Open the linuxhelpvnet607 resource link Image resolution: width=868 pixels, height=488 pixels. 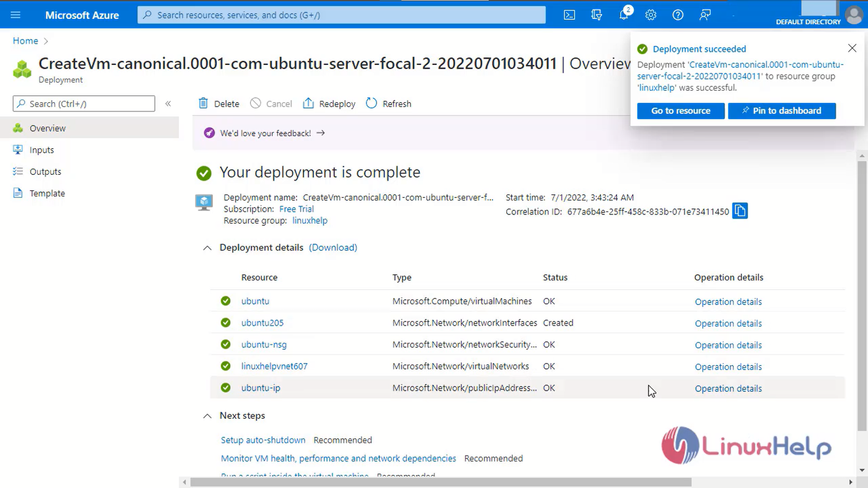(274, 366)
